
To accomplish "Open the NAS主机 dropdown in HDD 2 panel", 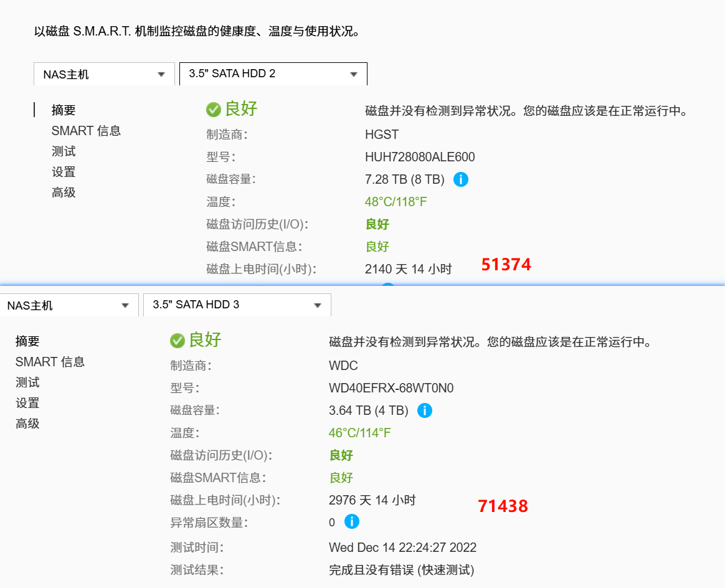I will [x=104, y=74].
